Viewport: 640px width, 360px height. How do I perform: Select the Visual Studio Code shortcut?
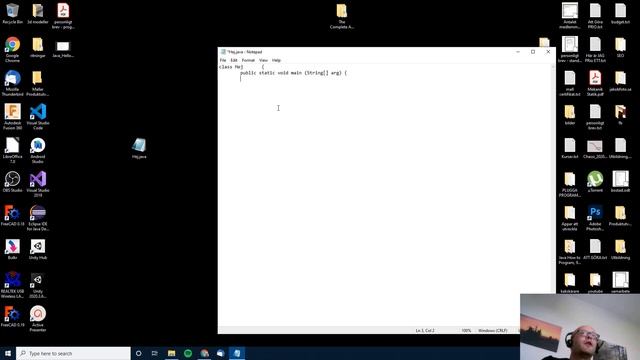pos(38,117)
